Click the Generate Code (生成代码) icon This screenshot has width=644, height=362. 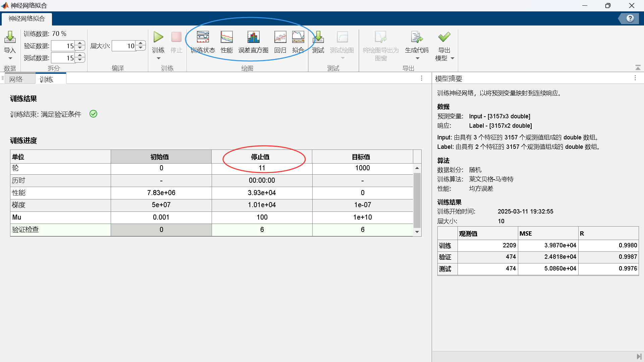click(417, 37)
